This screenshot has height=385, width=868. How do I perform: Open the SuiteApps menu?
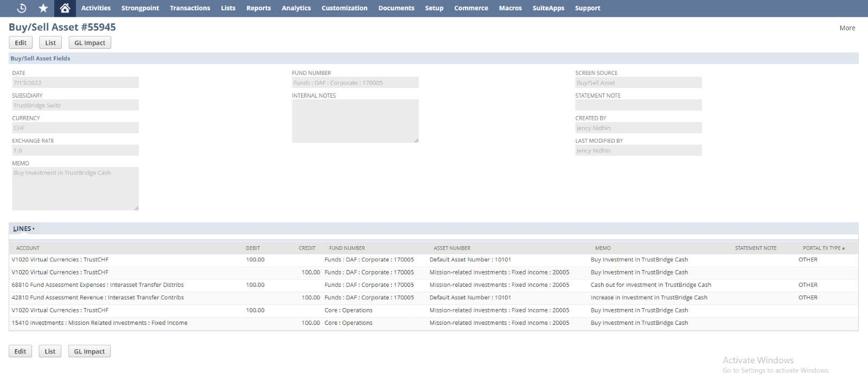(x=548, y=8)
